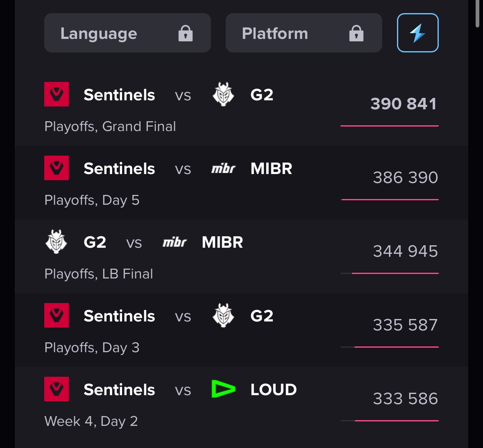Open the Playoffs, Day 5 match entry

[x=92, y=200]
